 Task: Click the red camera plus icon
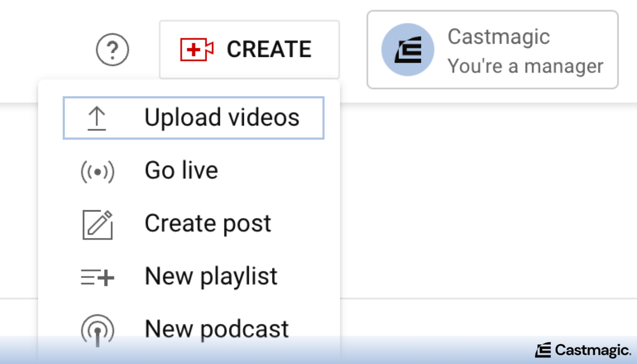tap(197, 50)
